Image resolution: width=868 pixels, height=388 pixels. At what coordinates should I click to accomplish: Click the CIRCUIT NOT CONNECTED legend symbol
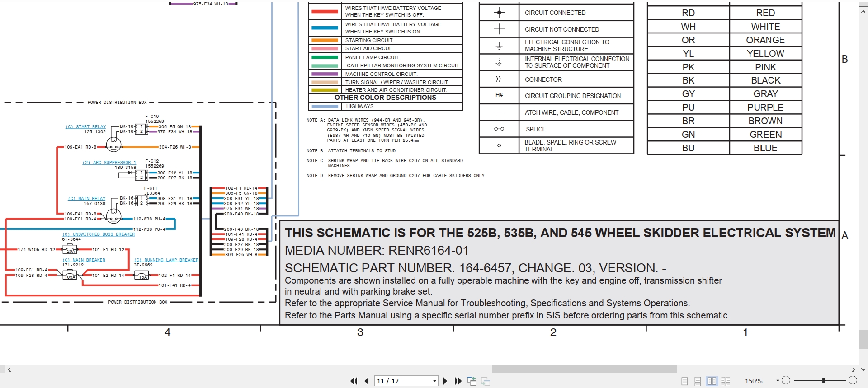tap(499, 29)
